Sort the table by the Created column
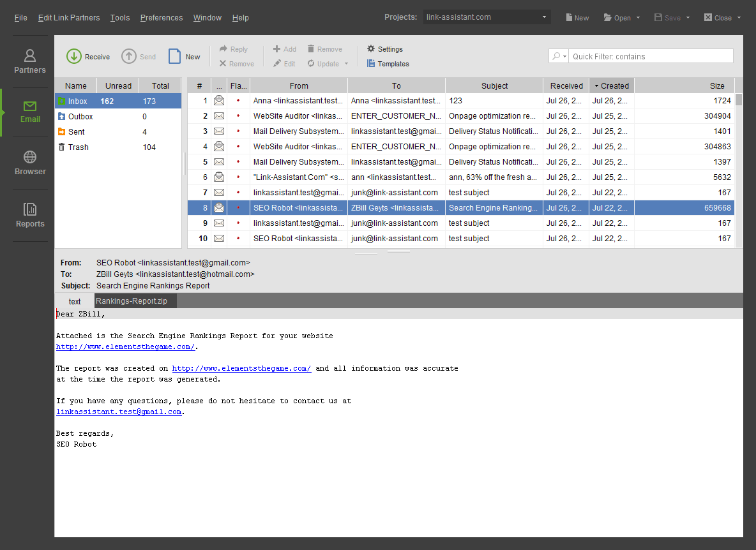Image resolution: width=756 pixels, height=550 pixels. tap(611, 86)
